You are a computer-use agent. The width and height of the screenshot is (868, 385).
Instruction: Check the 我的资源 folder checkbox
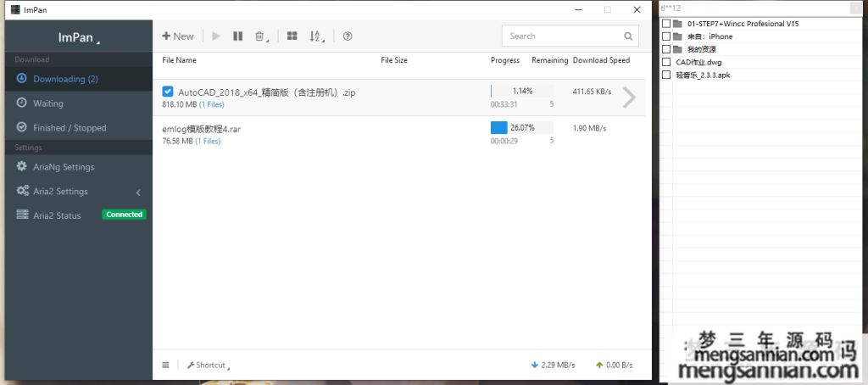pyautogui.click(x=666, y=49)
